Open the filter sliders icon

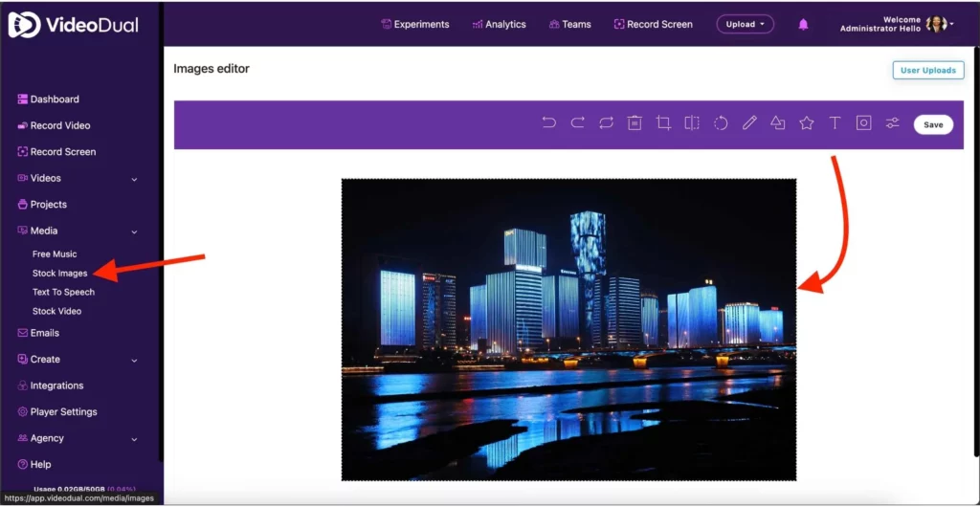pos(892,123)
